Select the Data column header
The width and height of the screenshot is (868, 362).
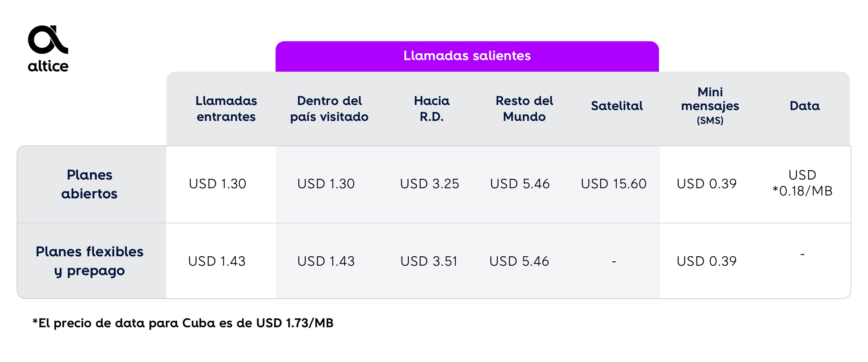(805, 106)
